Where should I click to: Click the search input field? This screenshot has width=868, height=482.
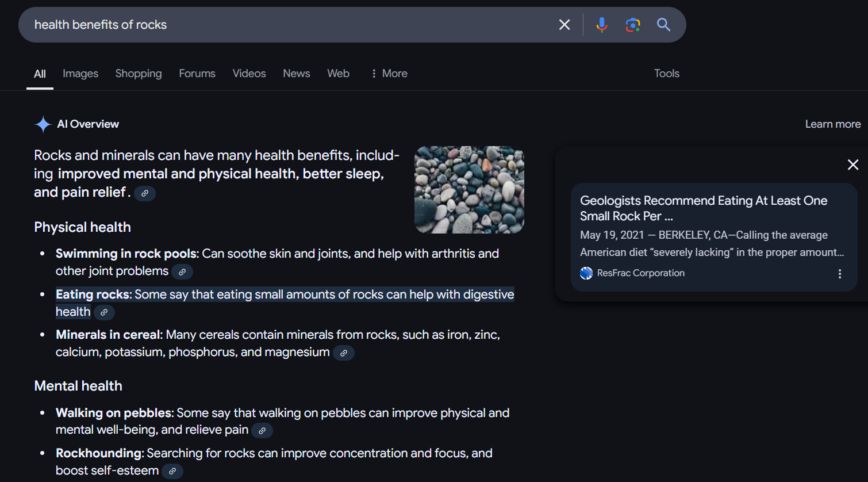(287, 25)
